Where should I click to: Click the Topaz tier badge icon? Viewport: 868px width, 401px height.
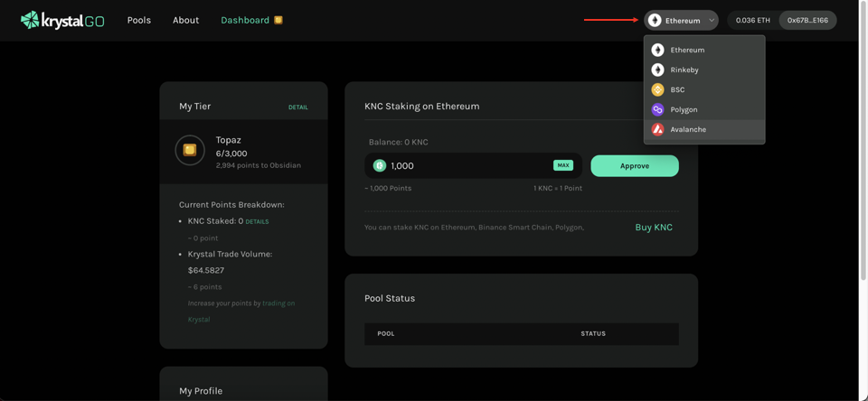click(190, 150)
